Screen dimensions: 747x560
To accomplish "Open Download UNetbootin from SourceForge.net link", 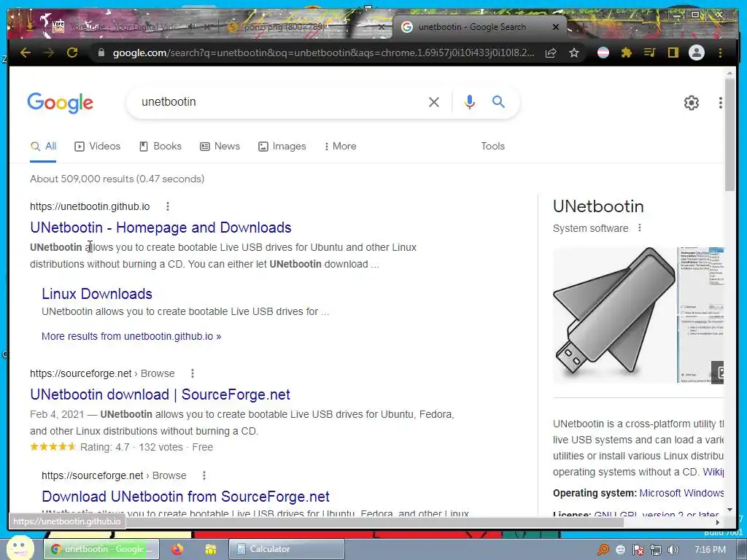I will pos(185,497).
